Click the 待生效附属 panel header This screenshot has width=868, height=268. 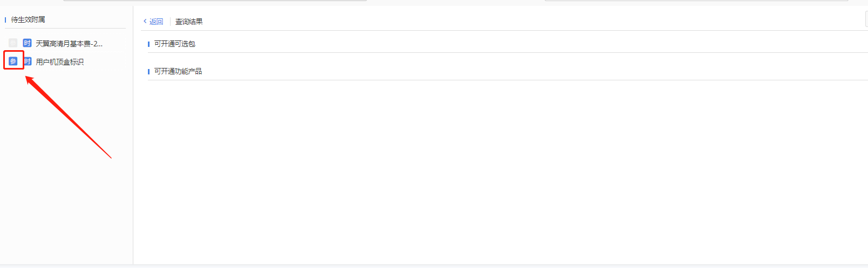(x=28, y=19)
